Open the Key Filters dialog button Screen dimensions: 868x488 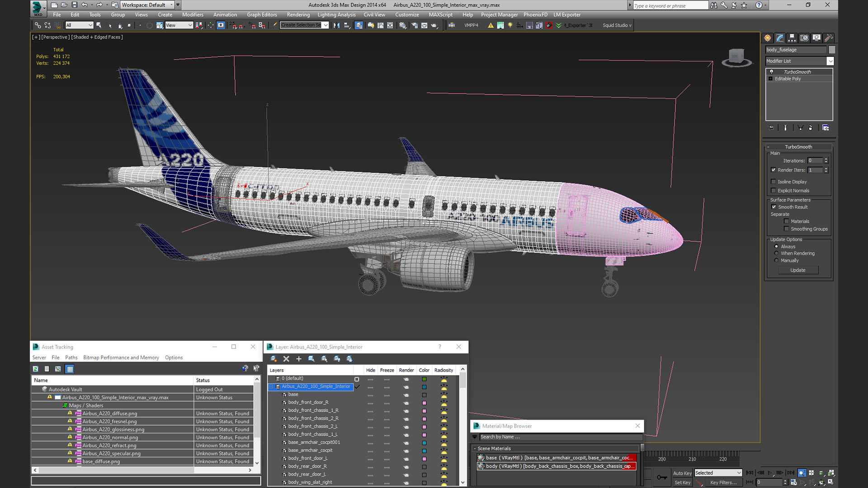(723, 483)
